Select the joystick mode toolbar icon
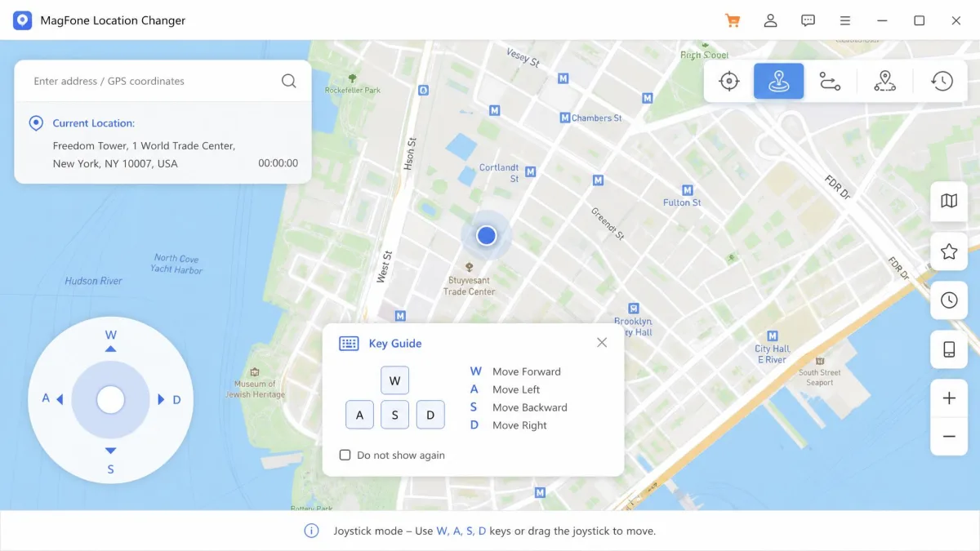 click(x=778, y=82)
